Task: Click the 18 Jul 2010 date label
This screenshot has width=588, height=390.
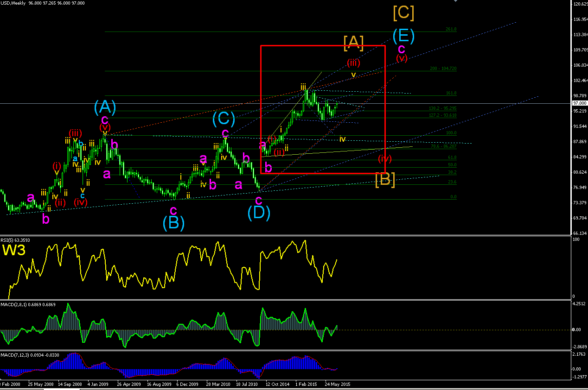Action: (x=247, y=384)
